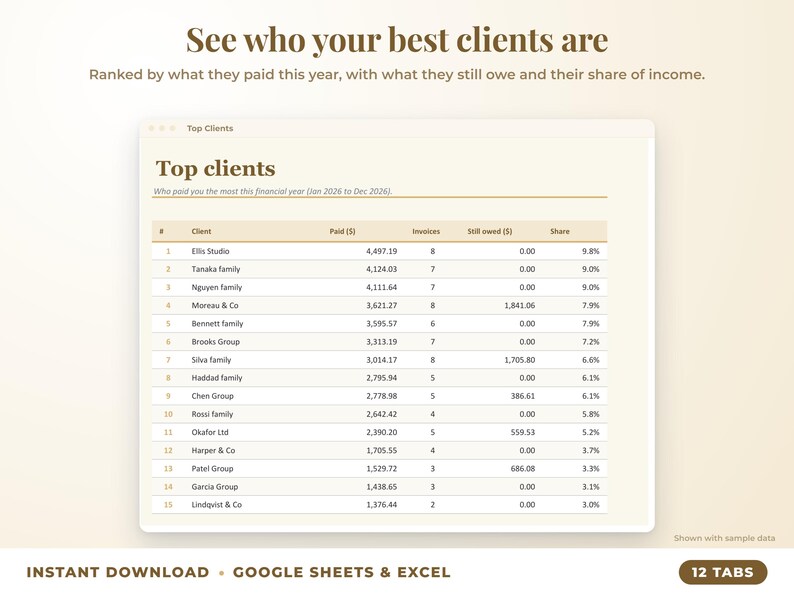Click the paid amount 1,376.44
Image resolution: width=794 pixels, height=596 pixels.
tap(381, 505)
